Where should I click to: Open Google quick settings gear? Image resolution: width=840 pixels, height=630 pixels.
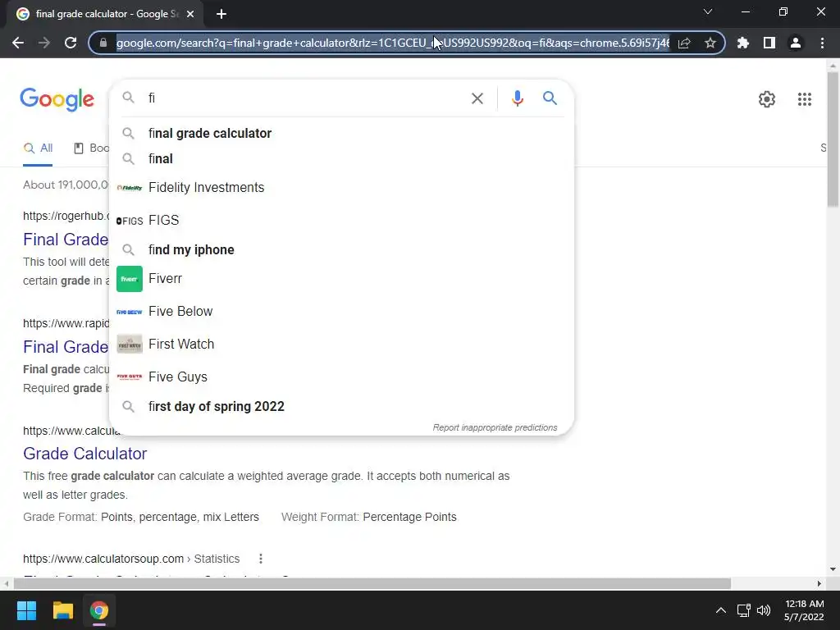click(767, 99)
